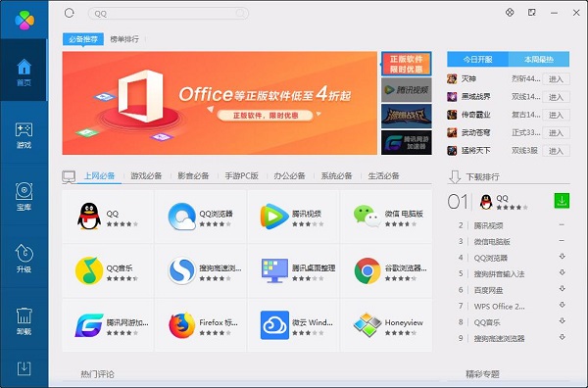Open the Office promotional main banner
588x388 pixels.
click(220, 103)
